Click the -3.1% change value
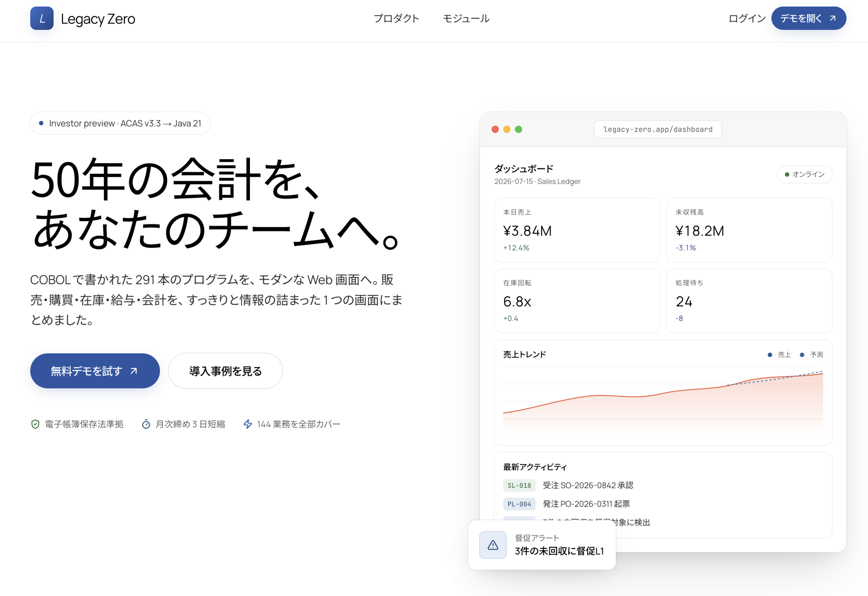Viewport: 868px width, 596px height. (685, 248)
